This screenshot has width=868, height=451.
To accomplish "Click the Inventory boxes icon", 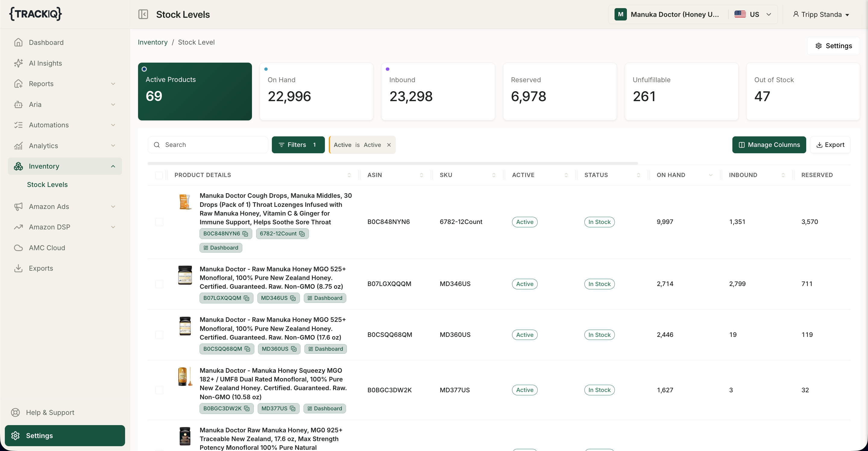I will coord(18,166).
